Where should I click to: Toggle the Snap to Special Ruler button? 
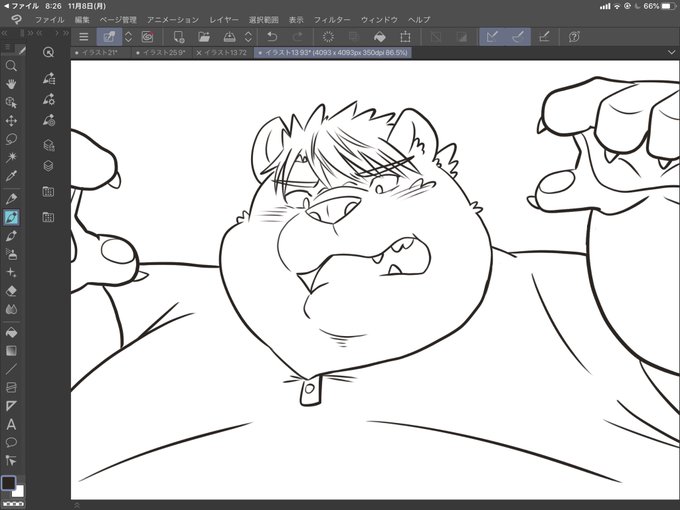click(x=517, y=37)
